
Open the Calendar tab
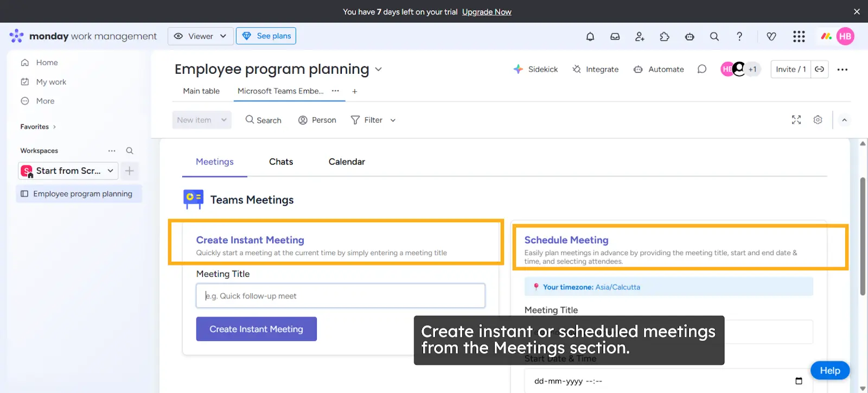click(346, 161)
